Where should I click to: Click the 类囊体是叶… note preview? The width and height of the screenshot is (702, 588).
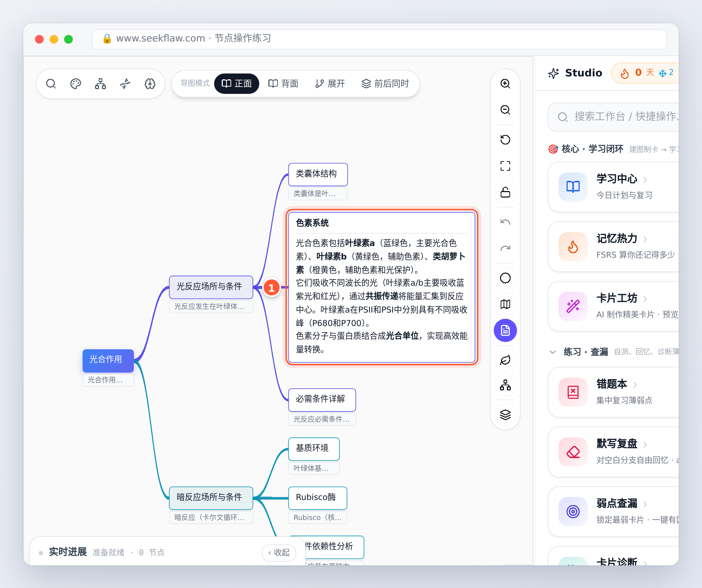[318, 194]
